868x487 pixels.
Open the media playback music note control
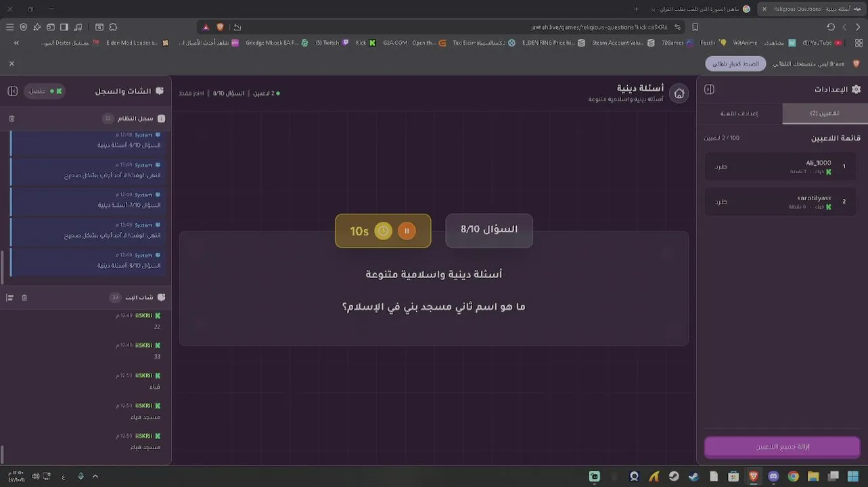tap(78, 27)
